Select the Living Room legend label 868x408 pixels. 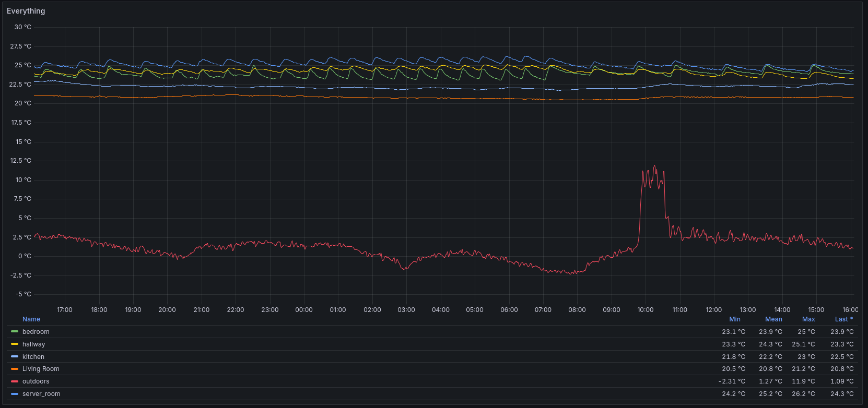[41, 369]
